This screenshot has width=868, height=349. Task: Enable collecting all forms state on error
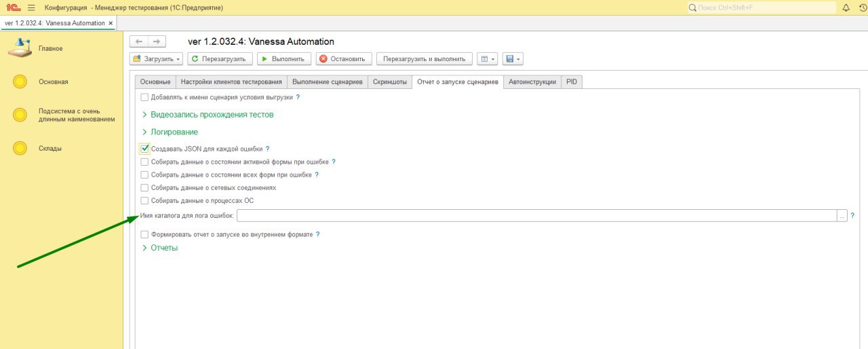click(x=144, y=174)
